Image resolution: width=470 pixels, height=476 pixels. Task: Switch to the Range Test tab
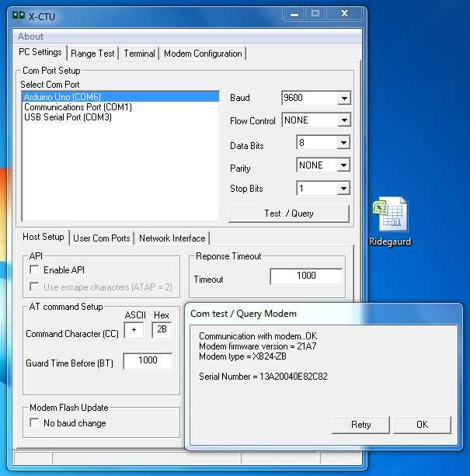(92, 54)
